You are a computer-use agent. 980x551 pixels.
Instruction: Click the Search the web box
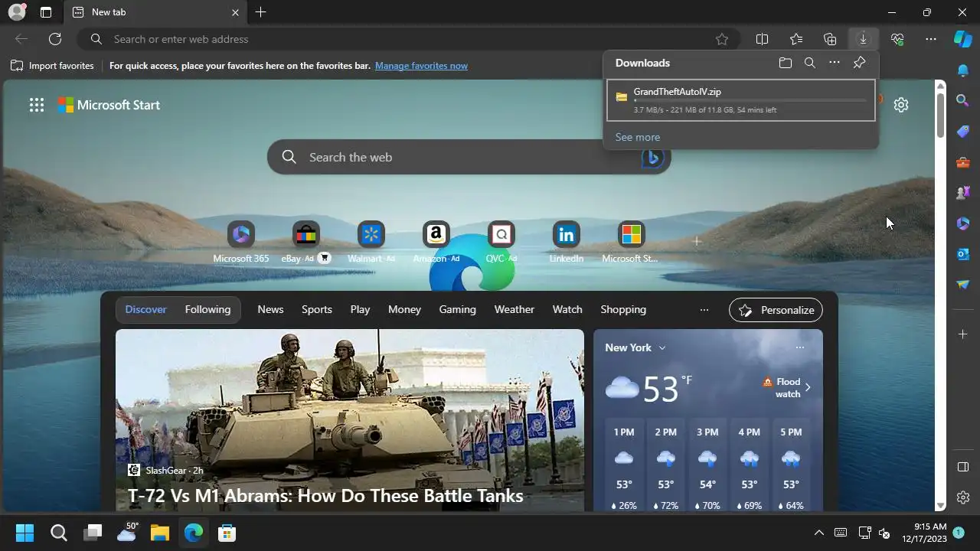pos(469,157)
